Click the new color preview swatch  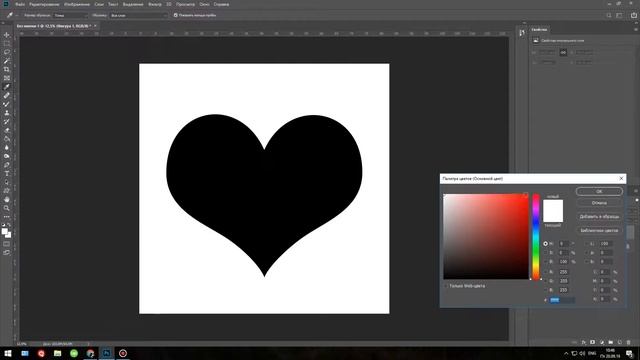(x=553, y=205)
